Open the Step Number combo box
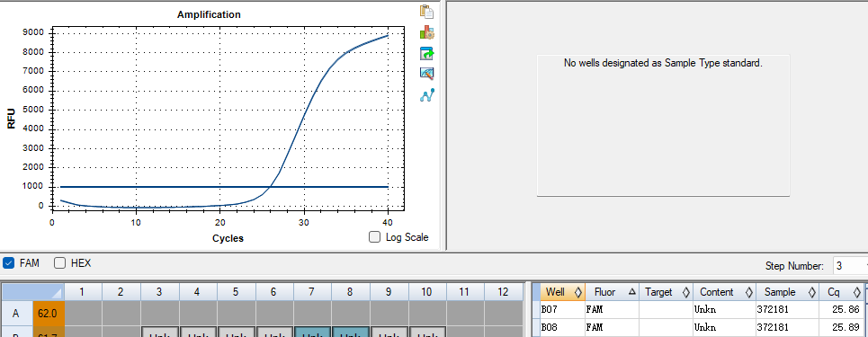The image size is (868, 337). (850, 266)
